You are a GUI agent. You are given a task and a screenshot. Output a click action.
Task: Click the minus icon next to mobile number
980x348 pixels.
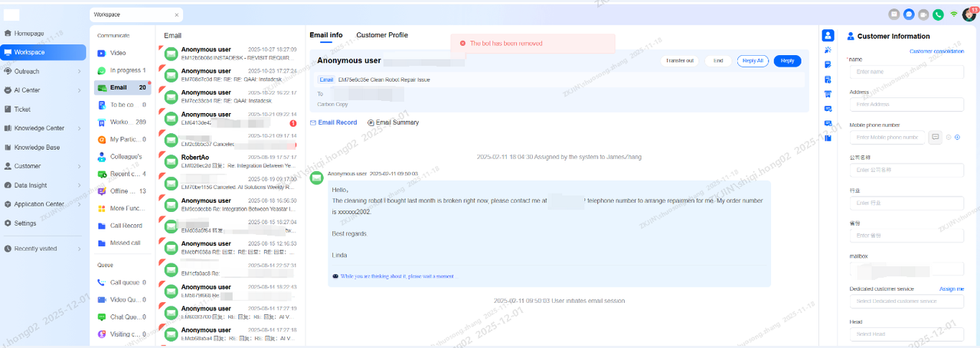click(x=949, y=138)
